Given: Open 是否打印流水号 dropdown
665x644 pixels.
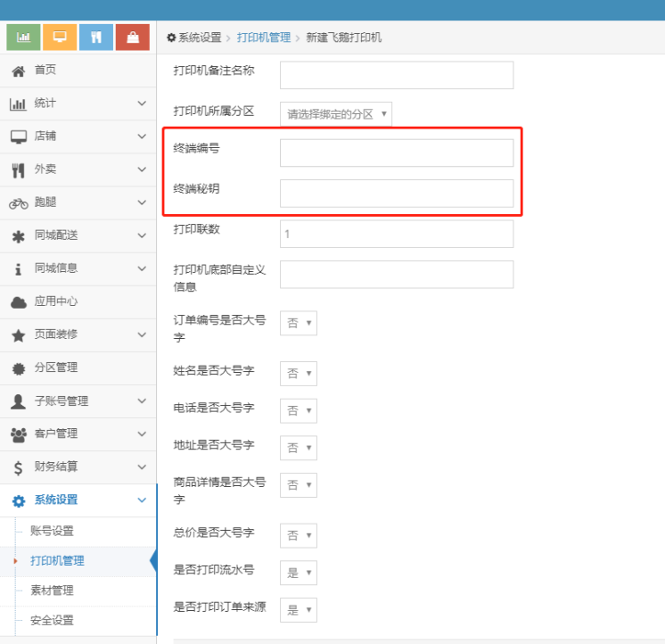Looking at the screenshot, I should (299, 573).
